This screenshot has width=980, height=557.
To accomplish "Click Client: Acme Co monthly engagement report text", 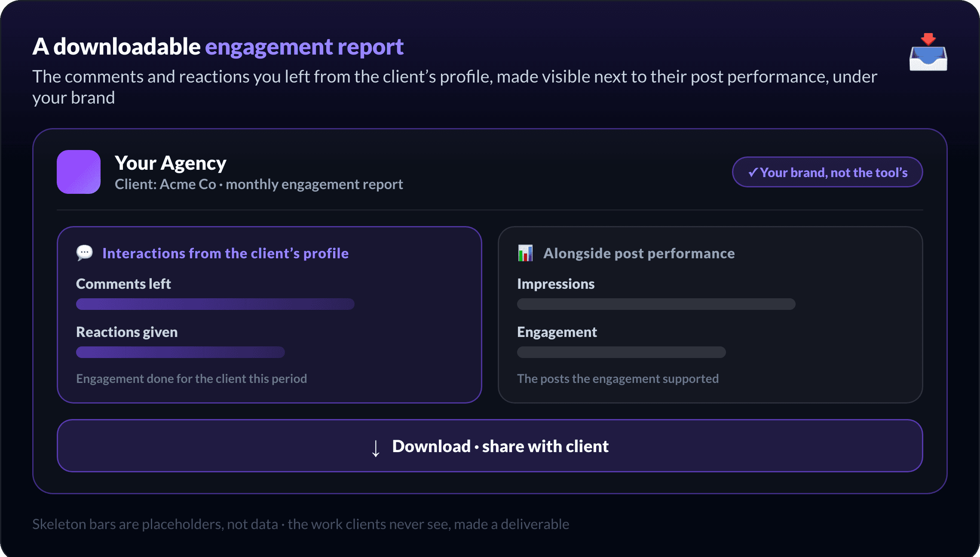I will (259, 184).
